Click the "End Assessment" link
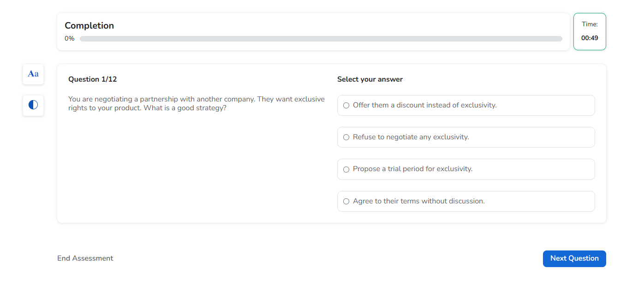The width and height of the screenshot is (644, 286). (x=85, y=258)
